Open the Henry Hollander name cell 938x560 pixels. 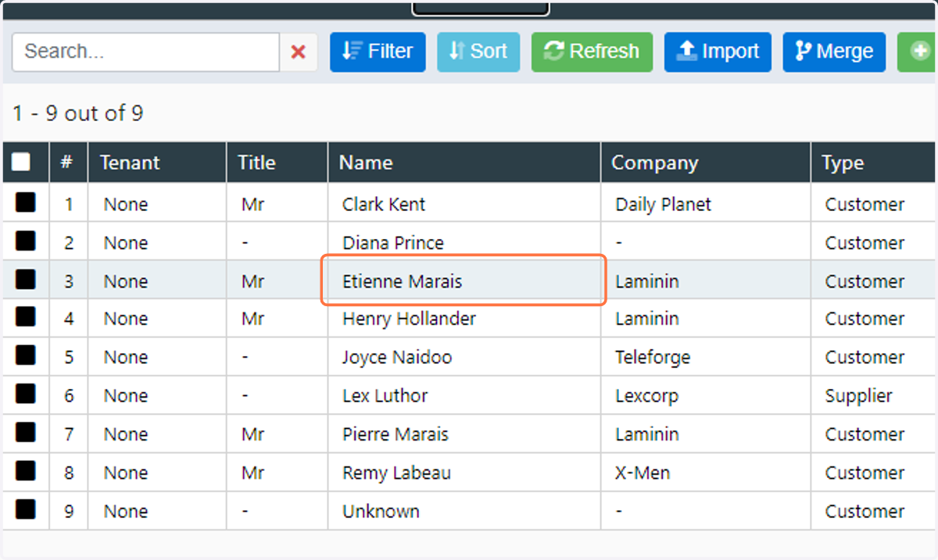(464, 319)
